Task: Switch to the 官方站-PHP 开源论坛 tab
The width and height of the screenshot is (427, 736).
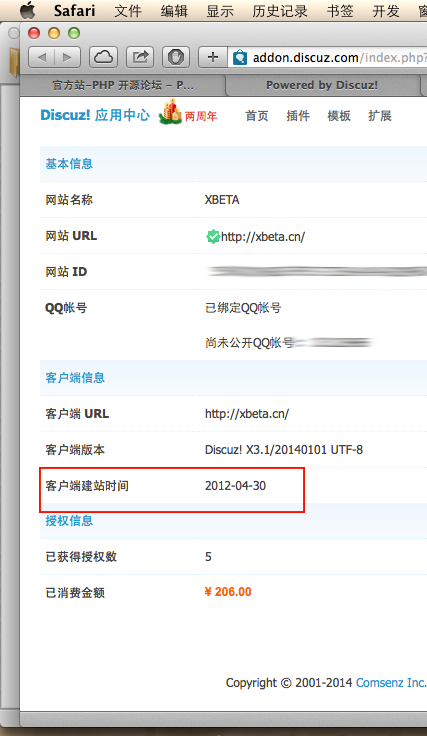Action: tap(123, 85)
